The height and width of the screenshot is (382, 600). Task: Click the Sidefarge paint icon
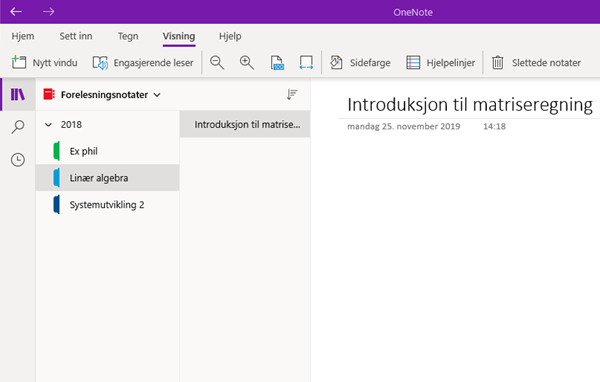point(336,62)
